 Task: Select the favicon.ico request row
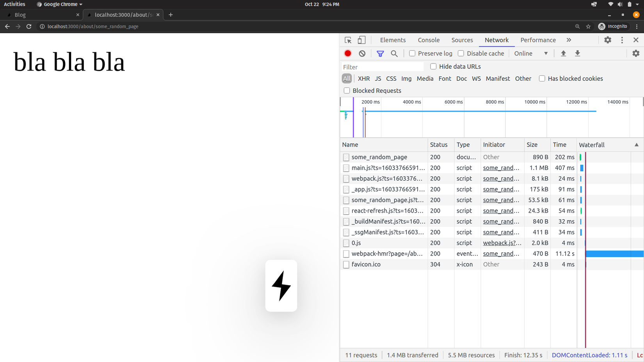click(491, 264)
